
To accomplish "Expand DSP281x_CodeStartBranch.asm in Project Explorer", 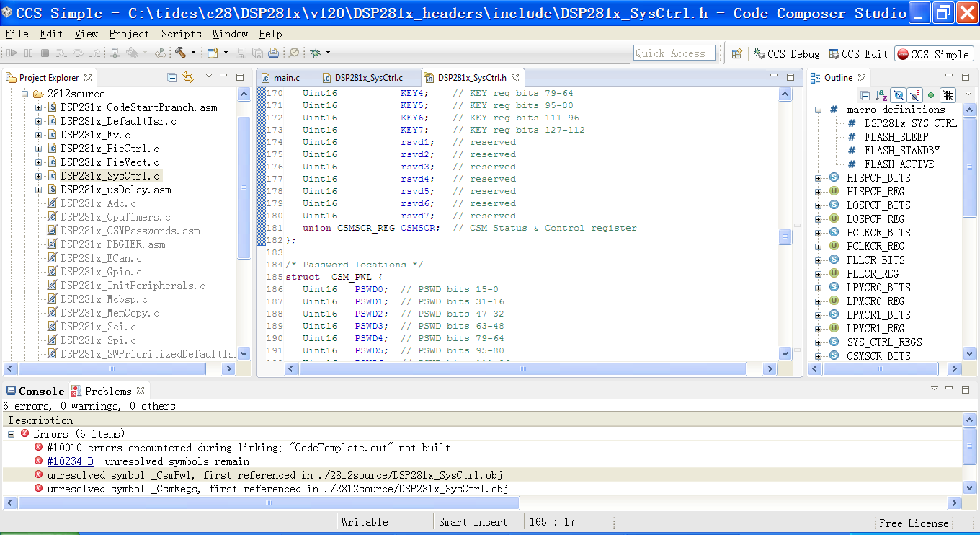I will tap(39, 107).
